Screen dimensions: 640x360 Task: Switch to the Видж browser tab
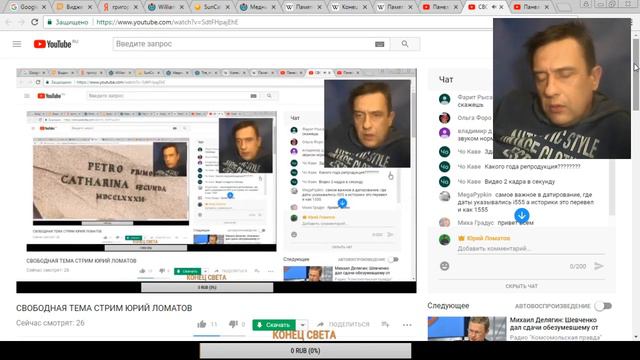(x=74, y=7)
